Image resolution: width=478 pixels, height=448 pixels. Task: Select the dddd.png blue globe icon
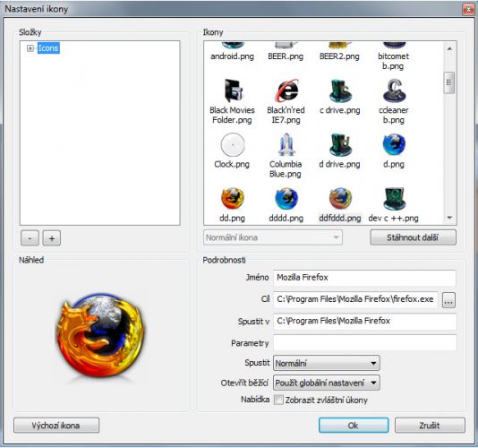tap(286, 199)
